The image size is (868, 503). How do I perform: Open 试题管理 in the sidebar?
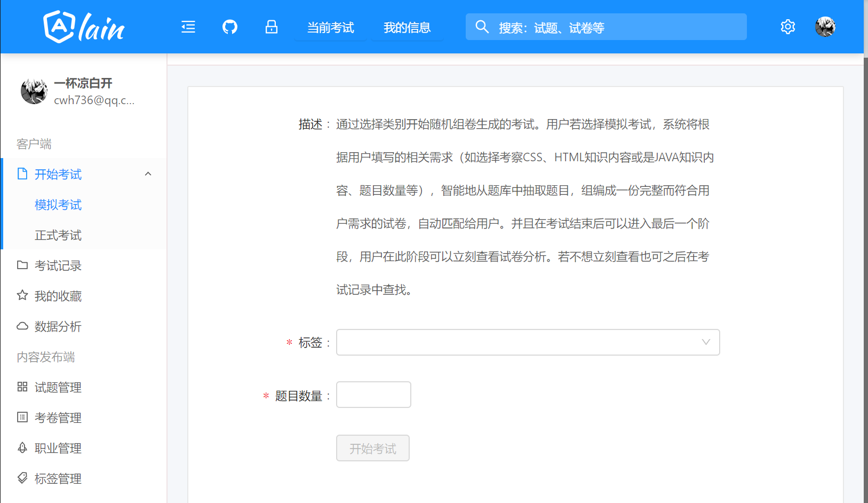coord(58,387)
